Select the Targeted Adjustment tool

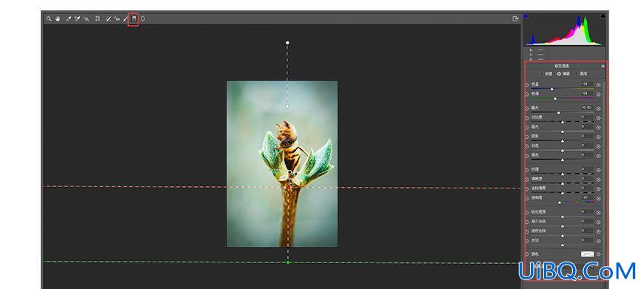click(x=87, y=19)
